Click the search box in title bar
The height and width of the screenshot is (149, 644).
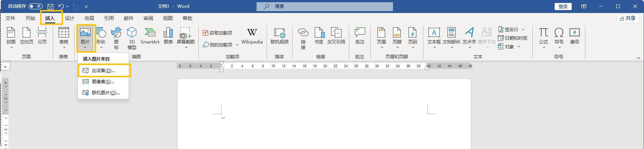325,6
